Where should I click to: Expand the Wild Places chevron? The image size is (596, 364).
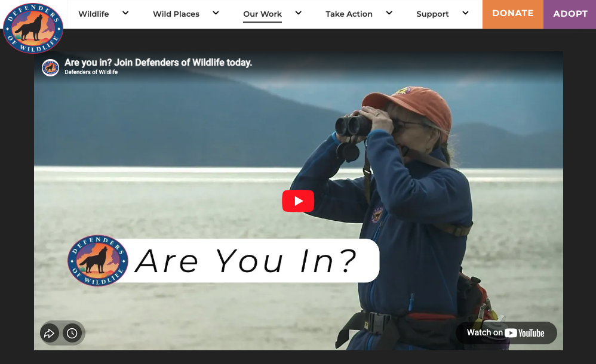pyautogui.click(x=216, y=13)
